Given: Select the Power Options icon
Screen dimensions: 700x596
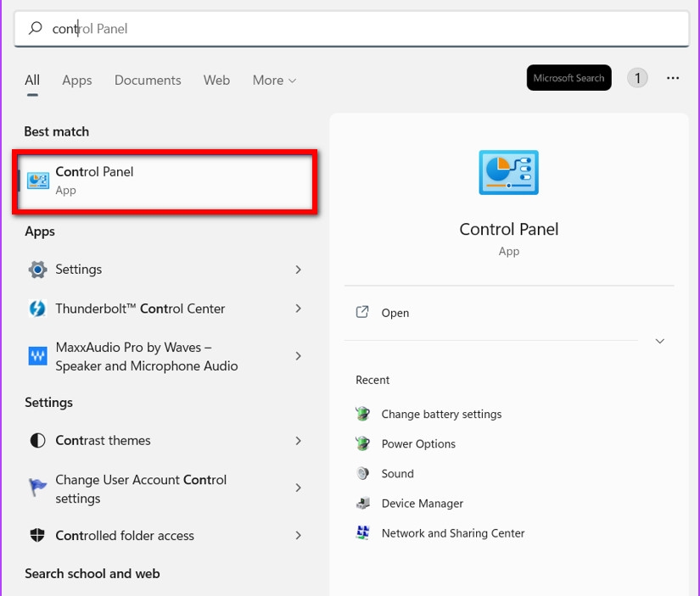Looking at the screenshot, I should pos(361,443).
